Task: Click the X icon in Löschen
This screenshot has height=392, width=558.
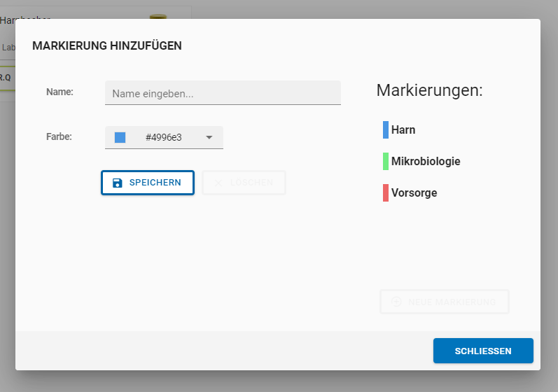Action: 218,183
